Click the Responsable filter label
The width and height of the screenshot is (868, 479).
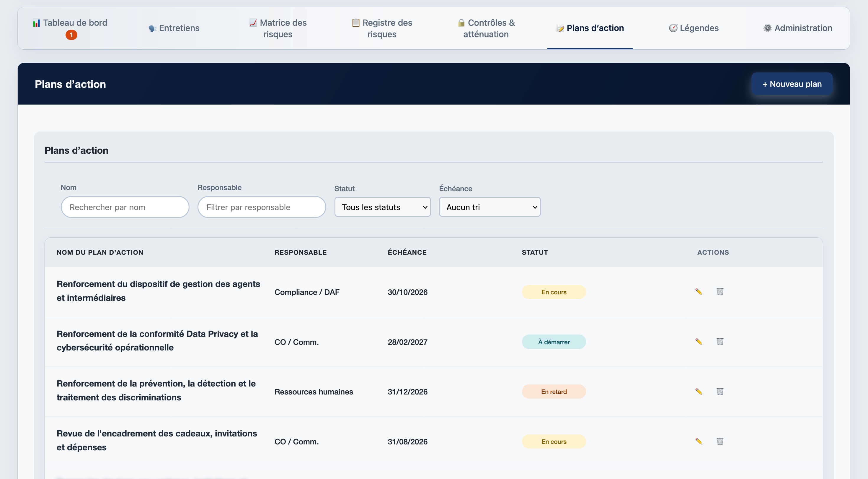click(x=219, y=188)
